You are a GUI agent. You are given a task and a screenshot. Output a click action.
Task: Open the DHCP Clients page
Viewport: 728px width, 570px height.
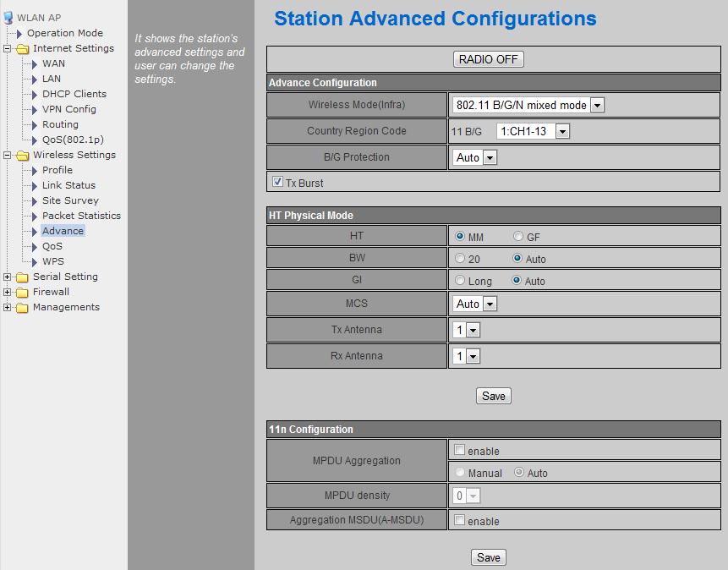[74, 94]
